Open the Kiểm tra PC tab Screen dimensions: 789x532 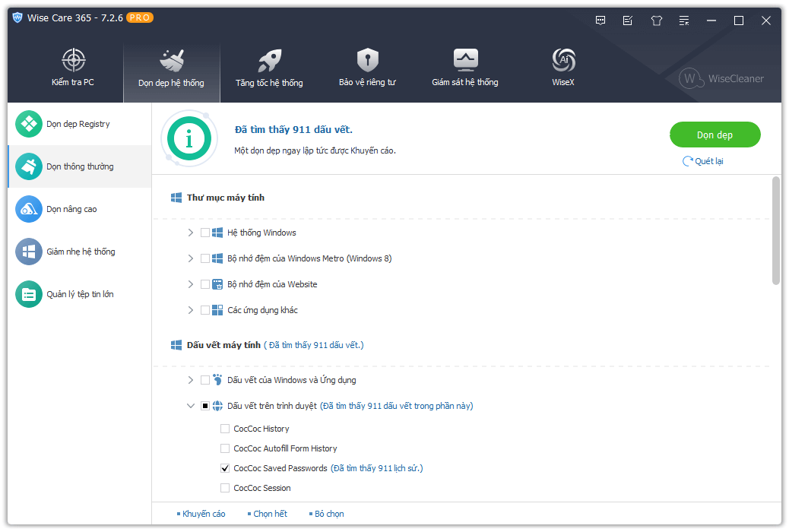point(73,68)
